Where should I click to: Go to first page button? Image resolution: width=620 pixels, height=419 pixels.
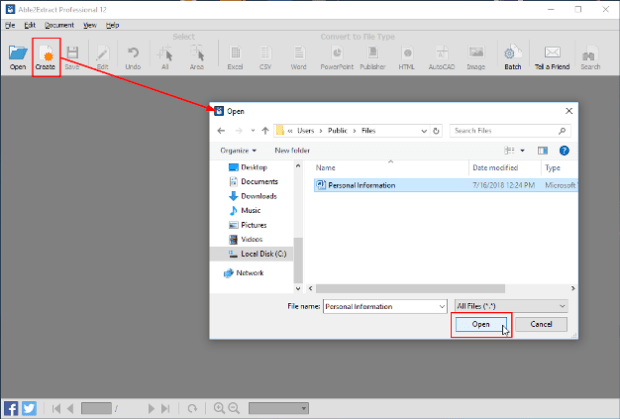[x=56, y=408]
